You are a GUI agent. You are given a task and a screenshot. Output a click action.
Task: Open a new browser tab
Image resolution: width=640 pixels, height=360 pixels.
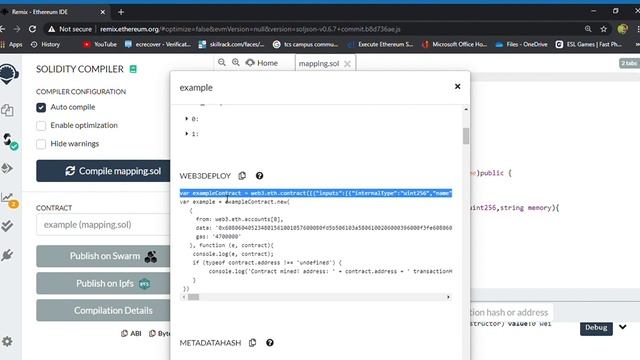[x=121, y=12]
